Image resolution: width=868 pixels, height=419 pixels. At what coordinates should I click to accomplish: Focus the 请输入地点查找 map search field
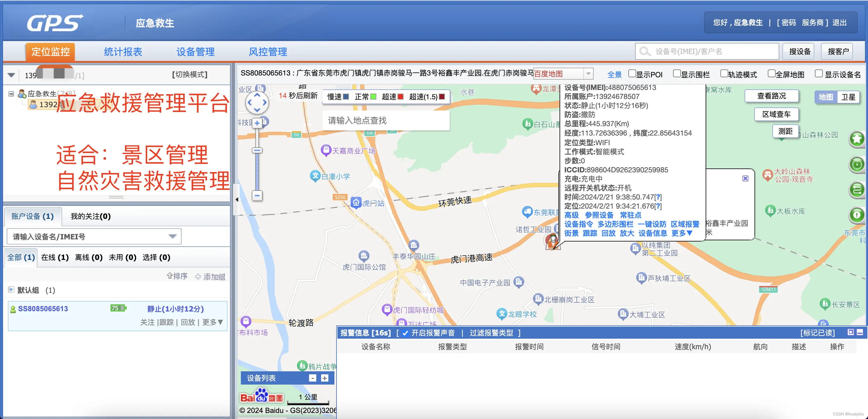click(386, 120)
